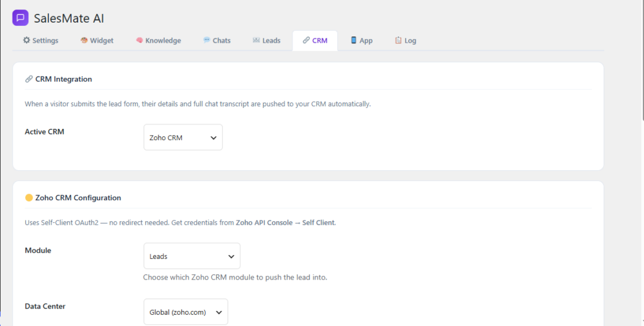Expand the Module dropdown showing Leads
This screenshot has width=644, height=326.
[x=192, y=256]
